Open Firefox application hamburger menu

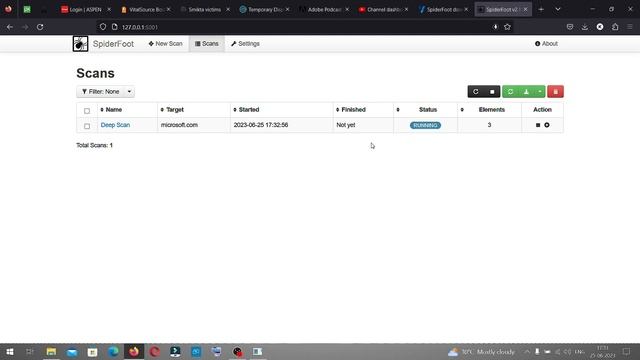630,27
